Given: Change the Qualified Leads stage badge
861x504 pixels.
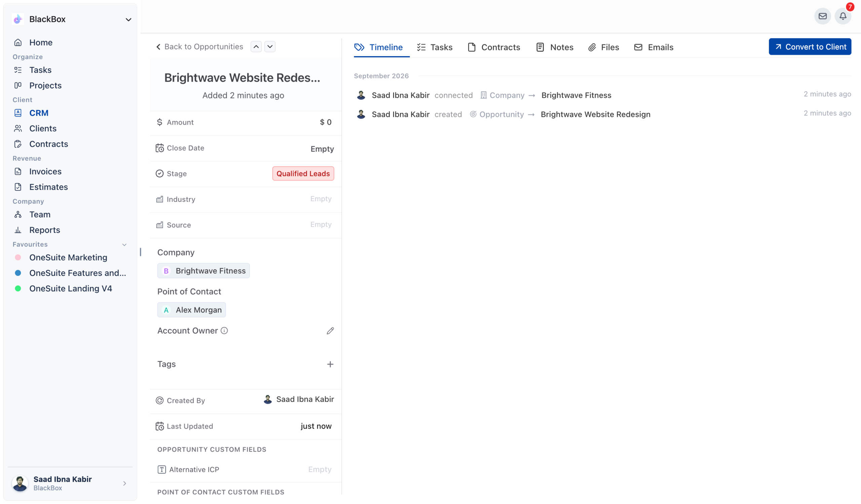Looking at the screenshot, I should coord(303,174).
